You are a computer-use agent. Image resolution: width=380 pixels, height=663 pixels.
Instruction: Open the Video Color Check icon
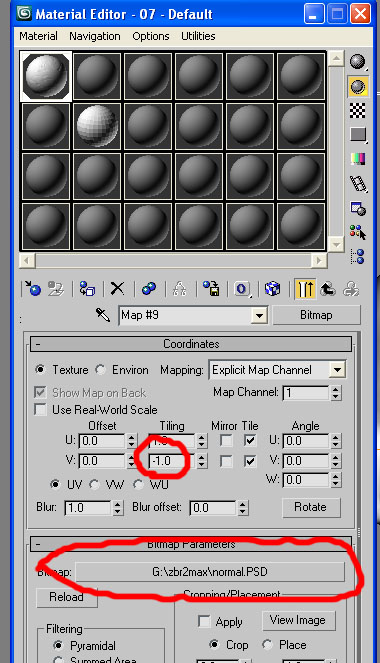(x=358, y=159)
